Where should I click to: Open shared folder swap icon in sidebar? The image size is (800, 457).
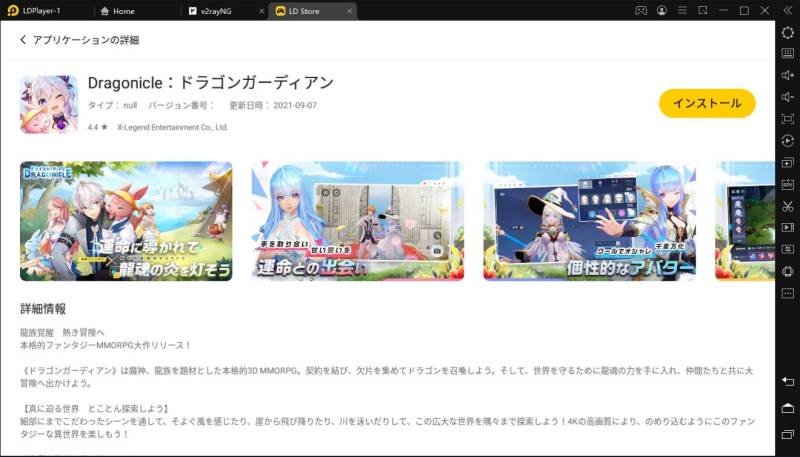tap(788, 249)
